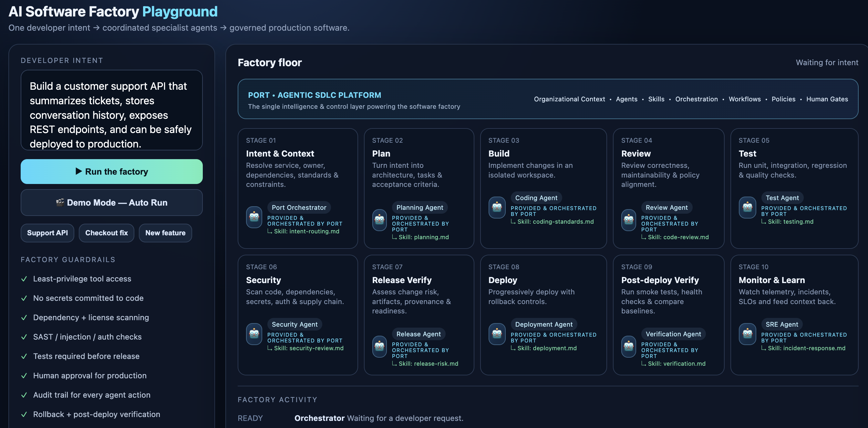Click the 'Skill: planning.md' text
This screenshot has height=428, width=868.
[x=424, y=238]
